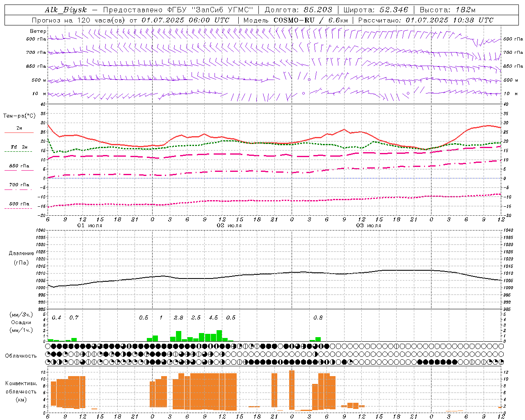
Task: Click the '(мм/3ч.)' precipitation unit label
Action: tap(21, 315)
